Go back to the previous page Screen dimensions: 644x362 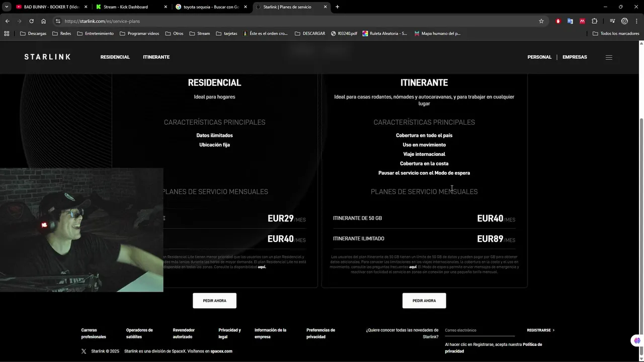(x=7, y=21)
